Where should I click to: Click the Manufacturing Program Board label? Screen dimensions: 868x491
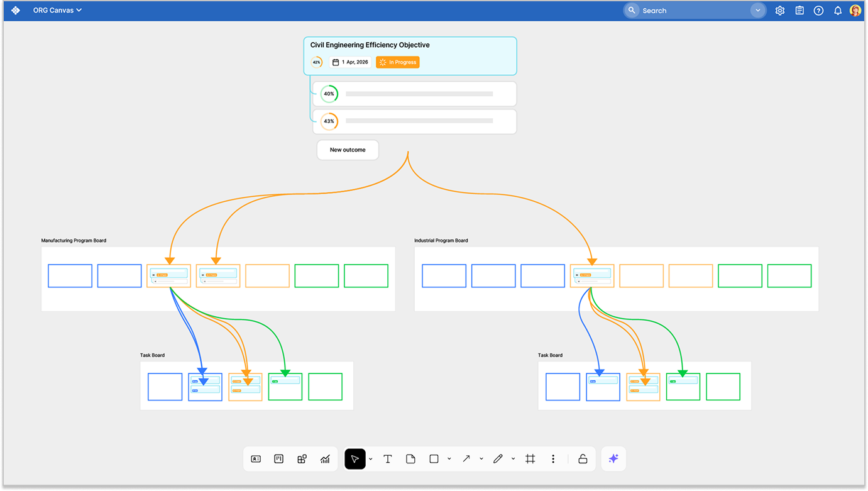74,241
